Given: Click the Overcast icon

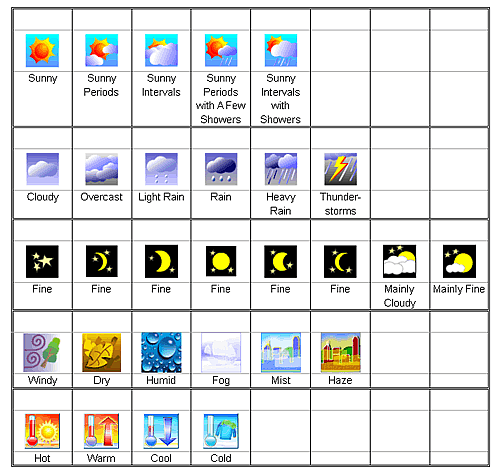Looking at the screenshot, I should point(101,169).
